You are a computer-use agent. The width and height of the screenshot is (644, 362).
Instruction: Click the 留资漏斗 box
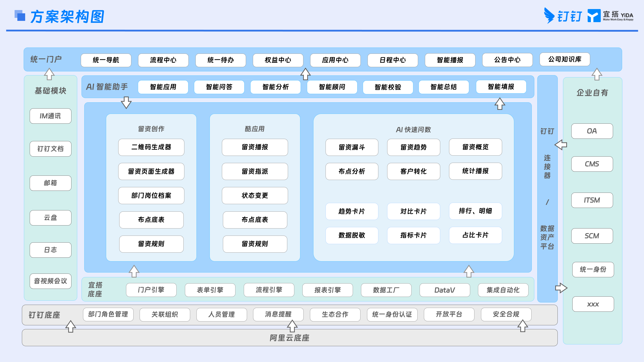point(352,147)
